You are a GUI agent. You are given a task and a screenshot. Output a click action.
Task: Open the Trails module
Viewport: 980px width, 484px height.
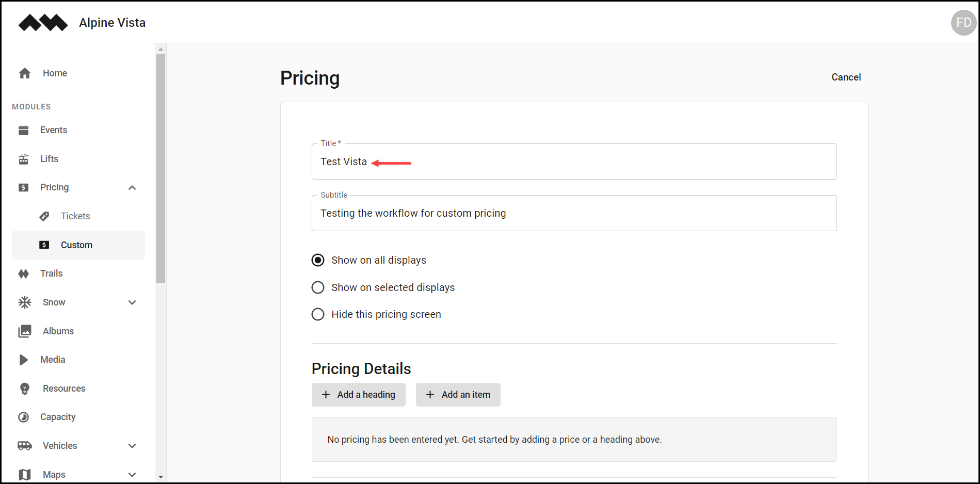click(x=78, y=273)
